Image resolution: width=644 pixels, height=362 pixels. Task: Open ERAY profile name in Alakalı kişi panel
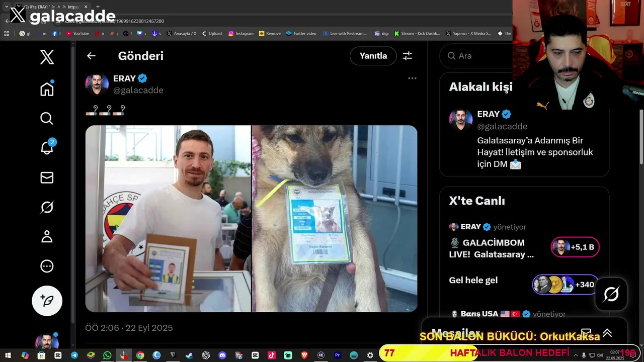(489, 114)
